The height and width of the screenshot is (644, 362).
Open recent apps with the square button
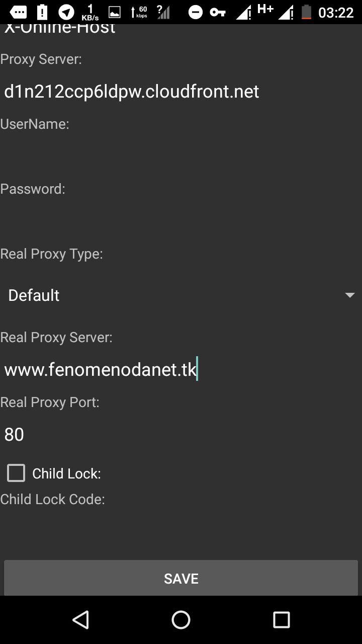click(x=282, y=620)
